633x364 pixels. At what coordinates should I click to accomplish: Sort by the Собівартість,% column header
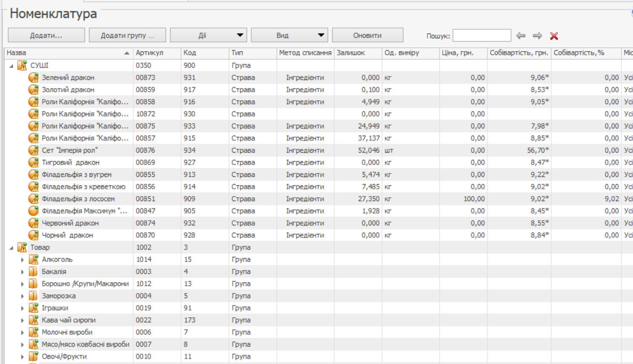click(586, 53)
